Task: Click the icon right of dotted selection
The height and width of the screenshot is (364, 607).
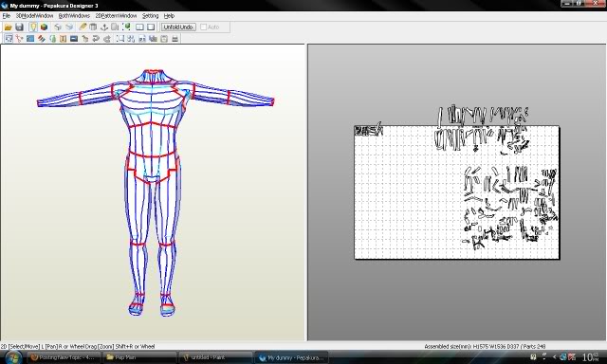Action: click(131, 39)
